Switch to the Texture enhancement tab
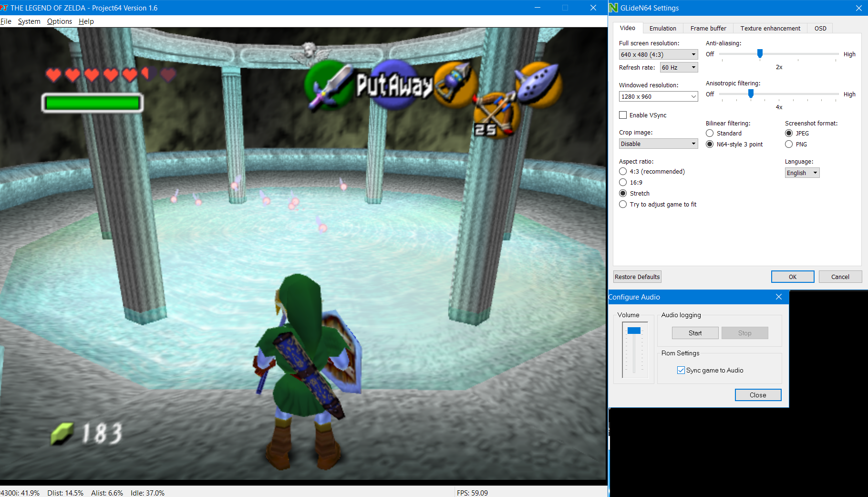This screenshot has width=868, height=497. pyautogui.click(x=770, y=29)
